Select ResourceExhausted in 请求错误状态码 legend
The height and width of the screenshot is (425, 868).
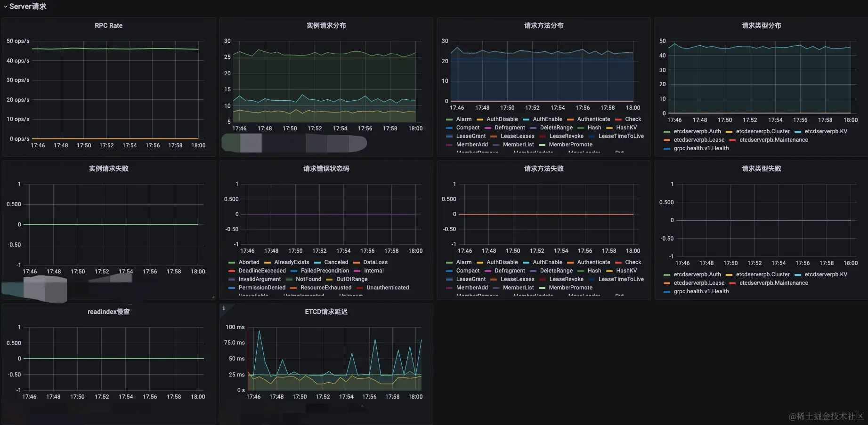(326, 288)
